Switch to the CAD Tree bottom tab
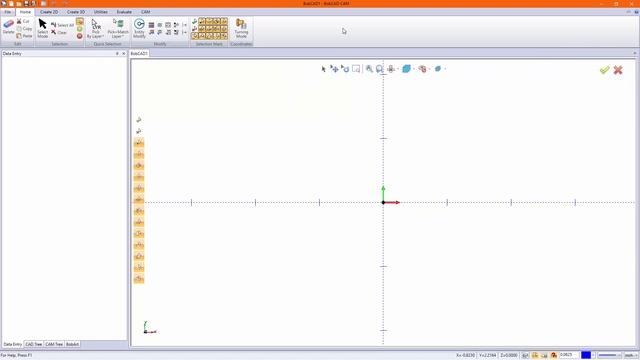 tap(33, 344)
